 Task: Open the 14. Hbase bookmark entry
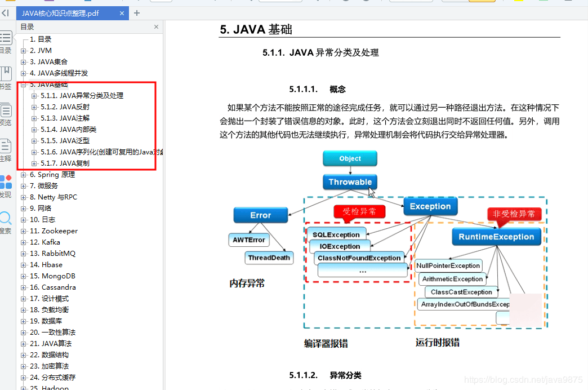tap(47, 264)
